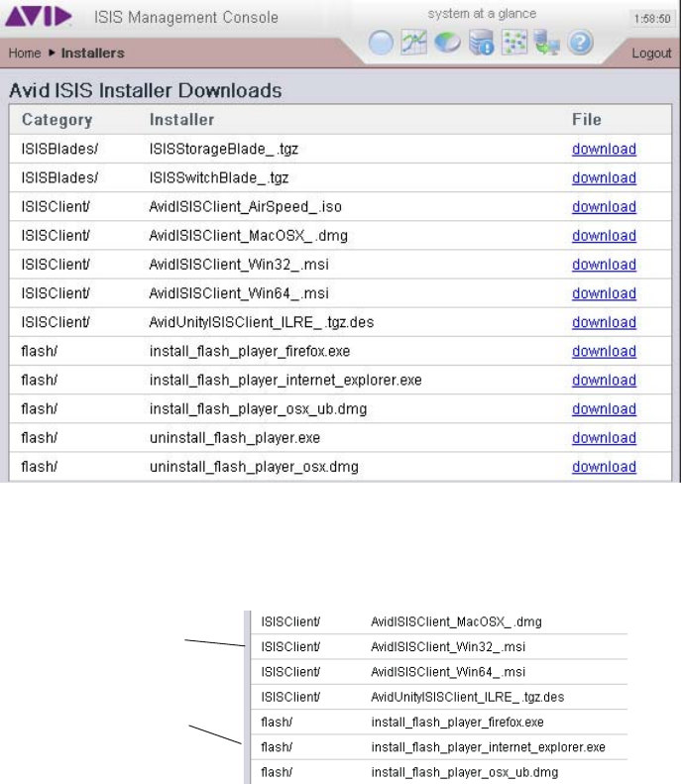
Task: Download the AvidISISClient_Win32_.msi installer
Action: point(604,265)
